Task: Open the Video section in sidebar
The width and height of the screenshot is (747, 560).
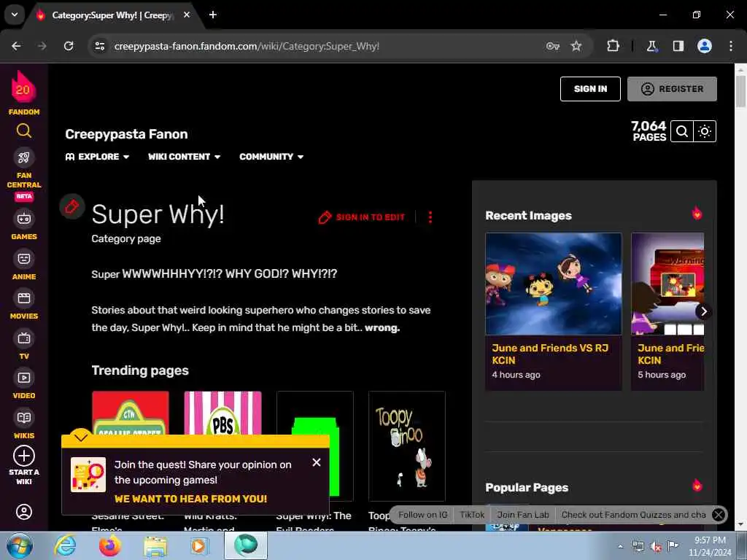Action: pos(24,384)
